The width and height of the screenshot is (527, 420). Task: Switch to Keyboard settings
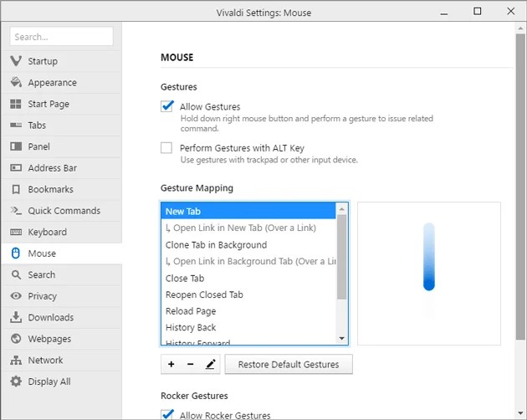point(62,232)
